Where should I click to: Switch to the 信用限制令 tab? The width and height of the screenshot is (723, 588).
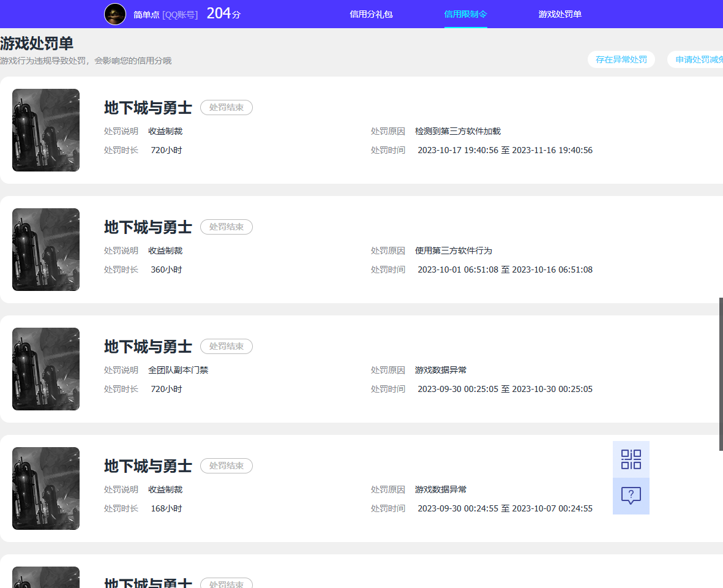coord(465,14)
